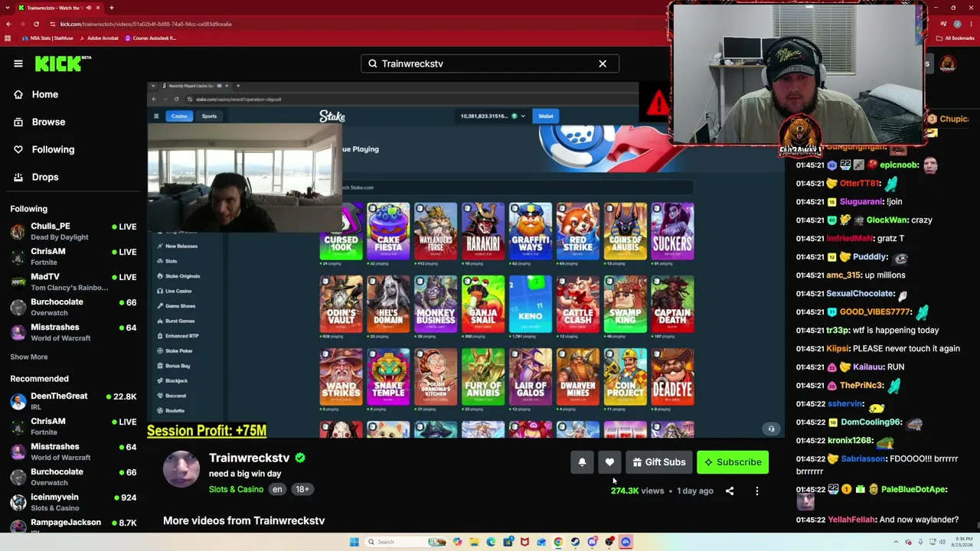Open Discord from the taskbar
This screenshot has width=980, height=551.
[592, 542]
